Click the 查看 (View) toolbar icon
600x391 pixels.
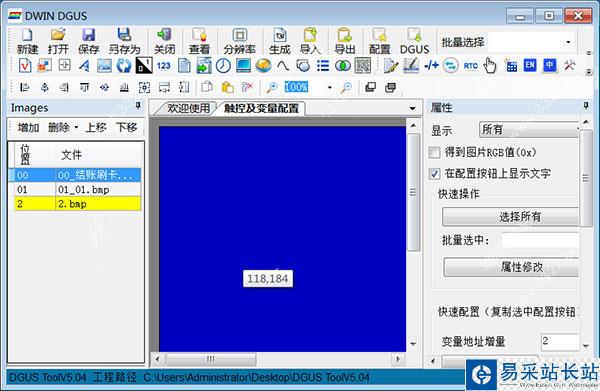click(x=199, y=41)
